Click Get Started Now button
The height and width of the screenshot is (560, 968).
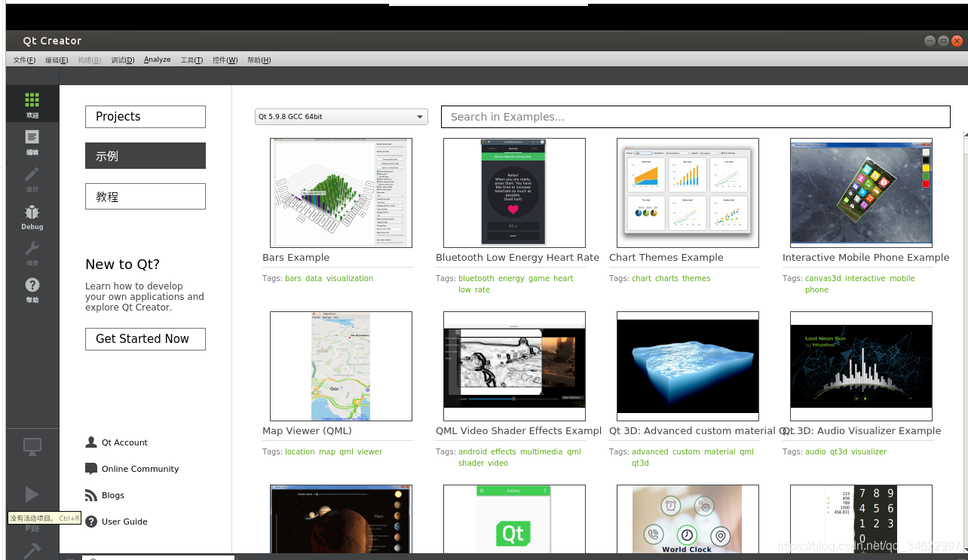(x=146, y=339)
